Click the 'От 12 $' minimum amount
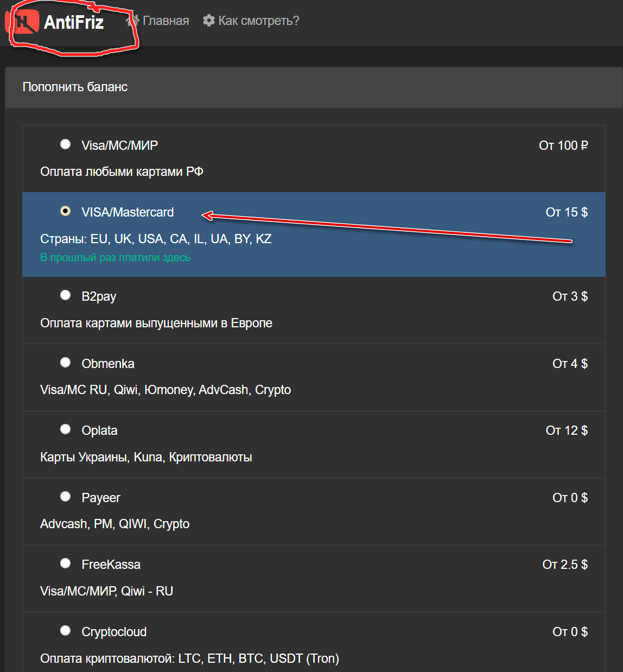Screen dimensions: 623x672 pyautogui.click(x=567, y=430)
